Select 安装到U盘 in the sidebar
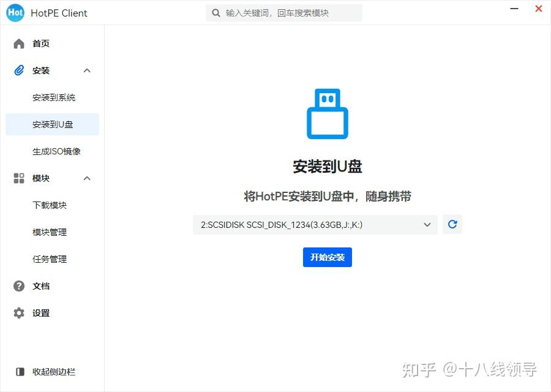 [x=53, y=124]
